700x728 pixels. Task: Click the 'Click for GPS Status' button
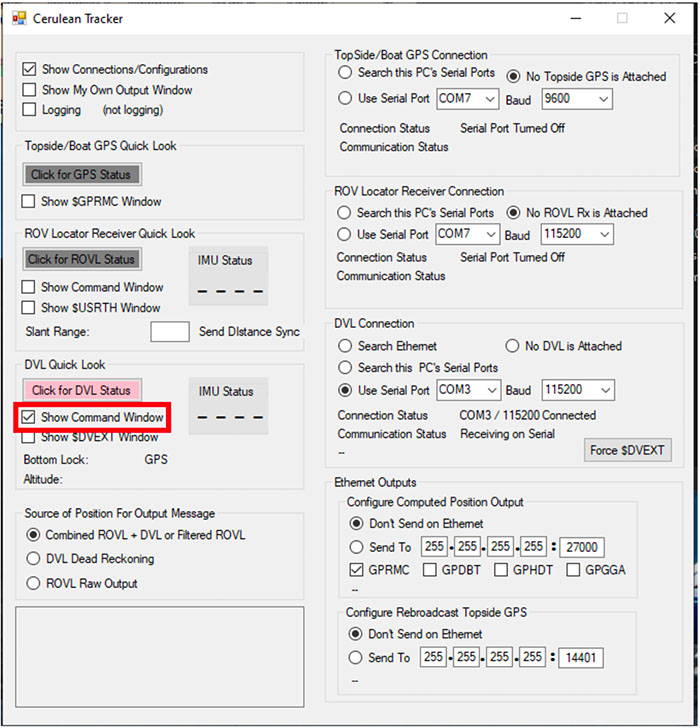tap(82, 175)
